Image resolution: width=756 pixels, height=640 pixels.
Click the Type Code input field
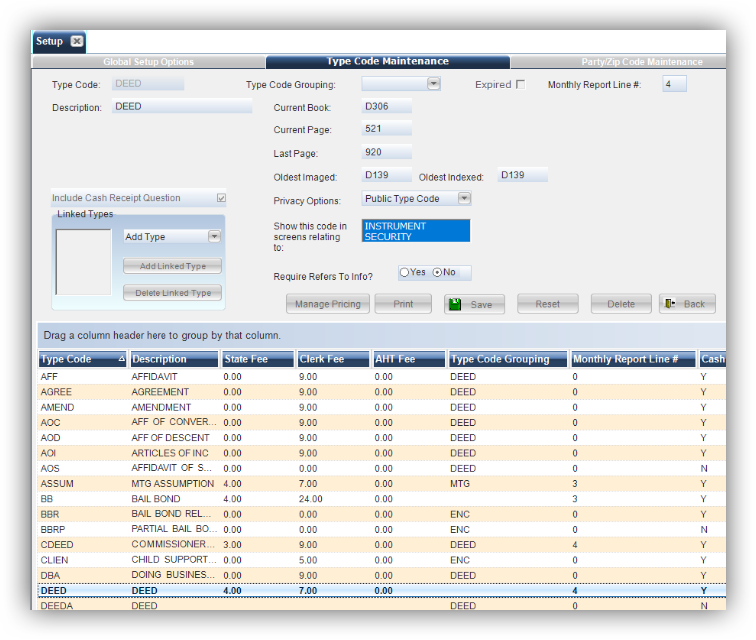pyautogui.click(x=148, y=84)
